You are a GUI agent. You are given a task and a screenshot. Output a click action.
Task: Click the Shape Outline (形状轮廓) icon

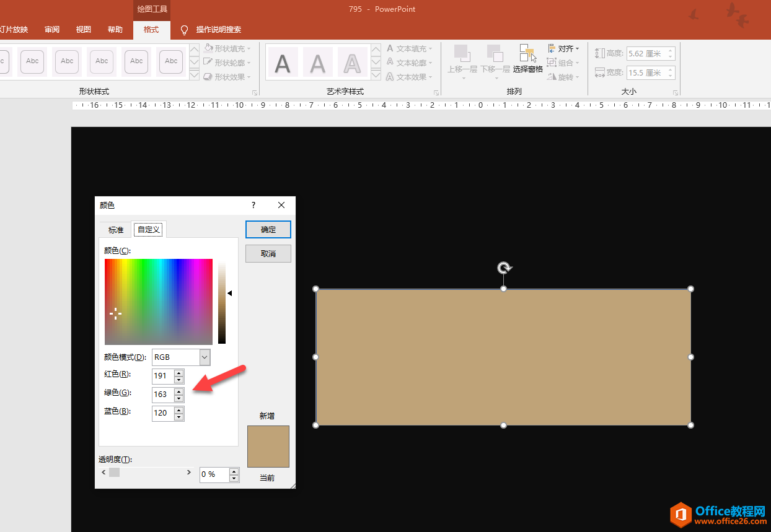tap(208, 63)
